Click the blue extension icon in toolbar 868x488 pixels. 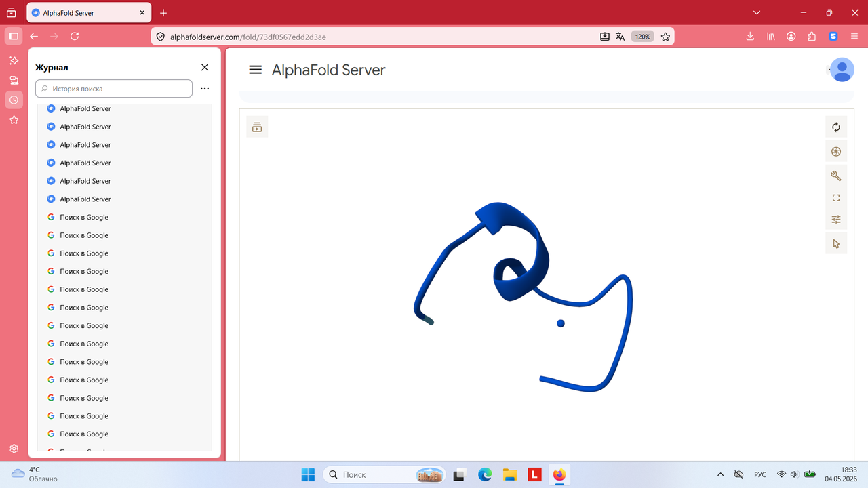point(833,37)
